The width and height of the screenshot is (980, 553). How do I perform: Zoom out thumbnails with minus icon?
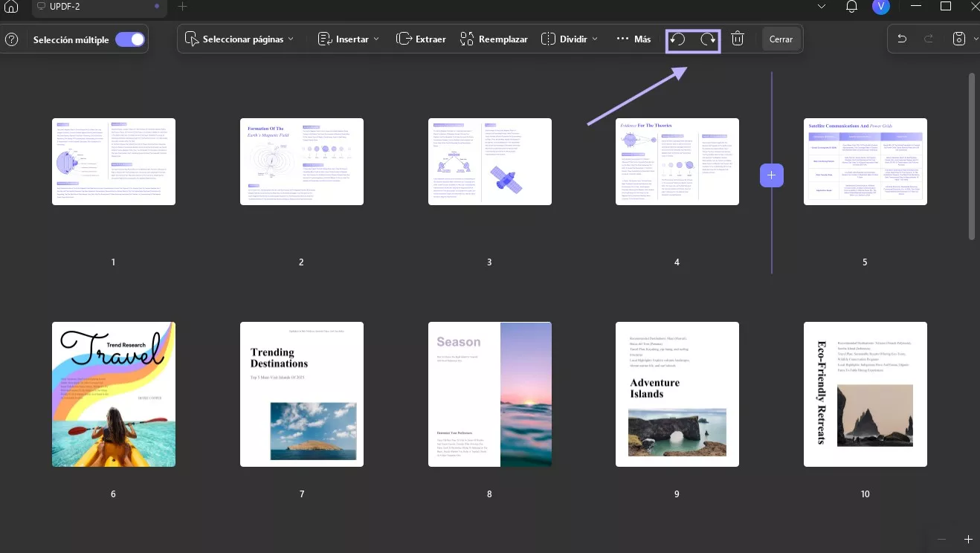[x=941, y=539]
